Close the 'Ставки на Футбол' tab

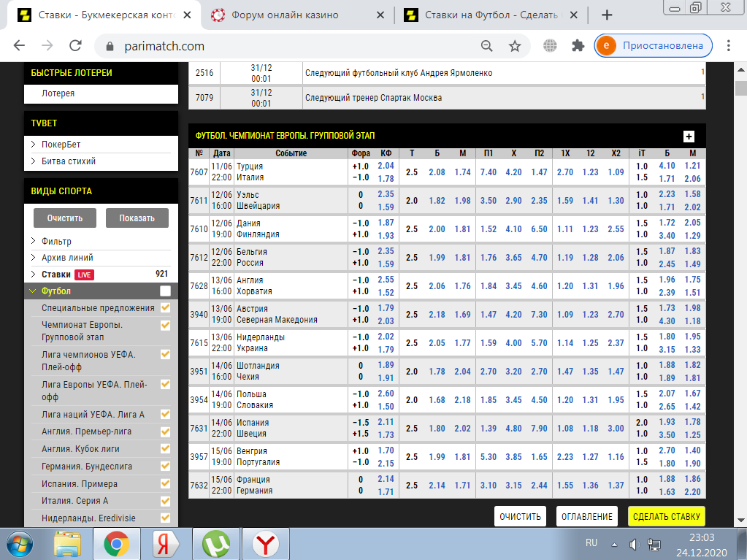point(574,15)
